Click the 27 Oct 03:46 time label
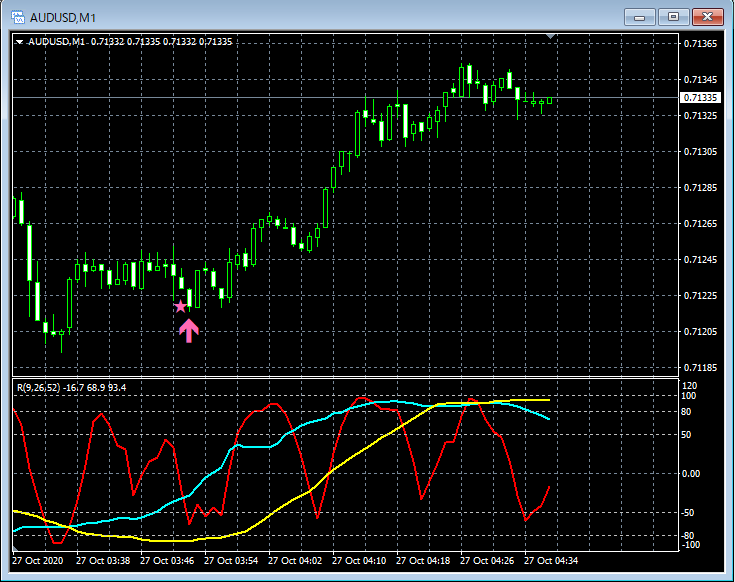 [x=167, y=560]
